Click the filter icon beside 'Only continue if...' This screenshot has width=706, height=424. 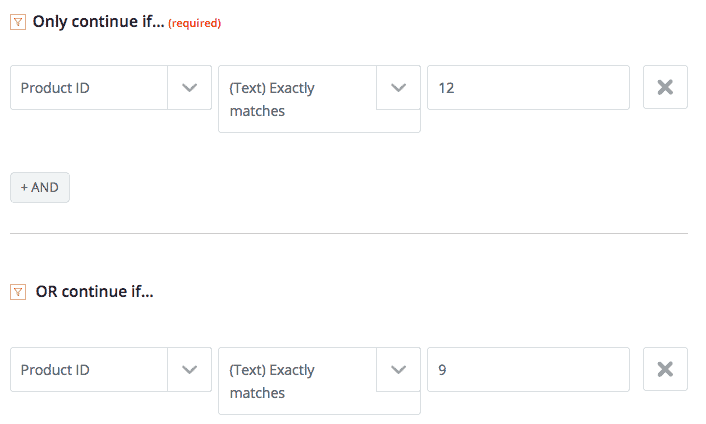[x=17, y=22]
